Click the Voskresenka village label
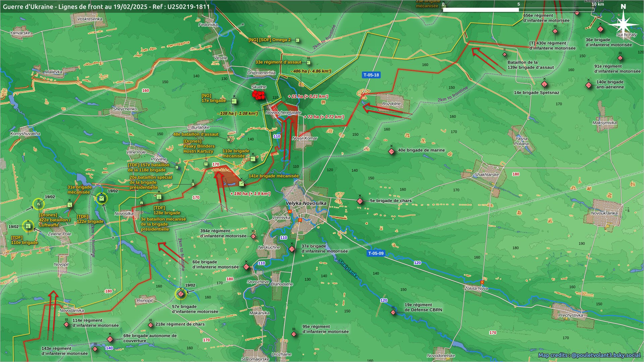Screen dimensions: 644x362 coord(90,19)
